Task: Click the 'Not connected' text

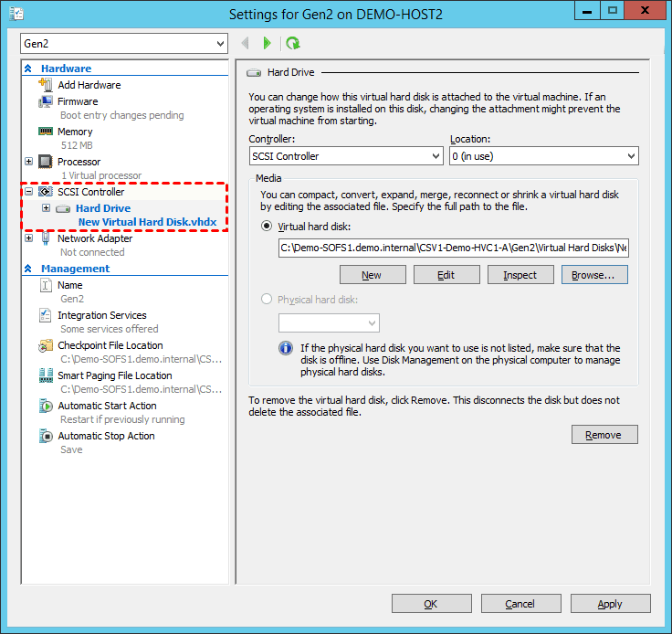Action: coord(92,252)
